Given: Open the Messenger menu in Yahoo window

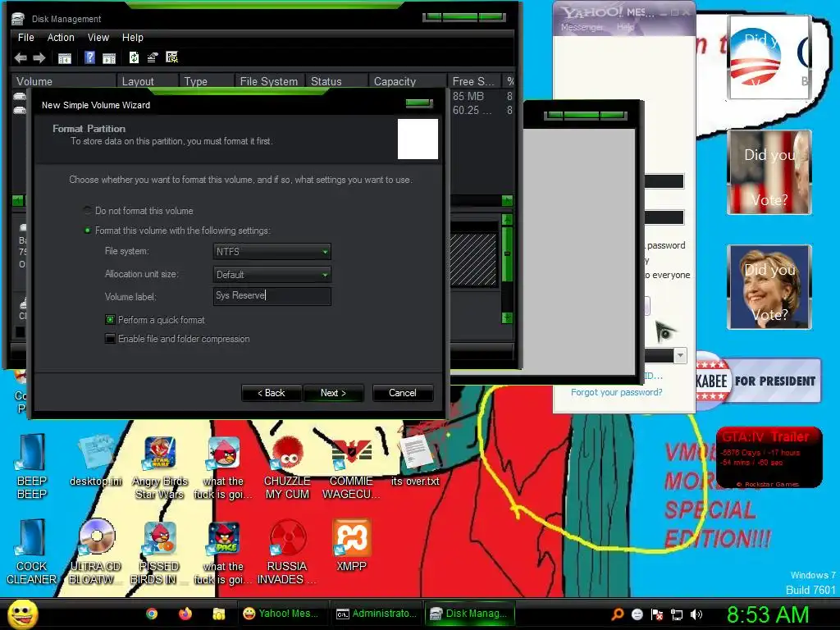Looking at the screenshot, I should point(582,27).
